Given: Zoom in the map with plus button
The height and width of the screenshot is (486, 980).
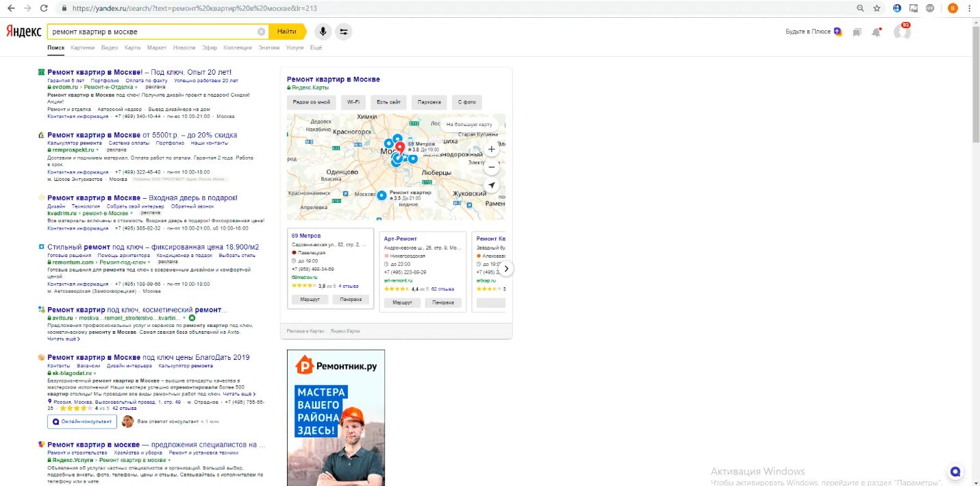Looking at the screenshot, I should coord(491,149).
